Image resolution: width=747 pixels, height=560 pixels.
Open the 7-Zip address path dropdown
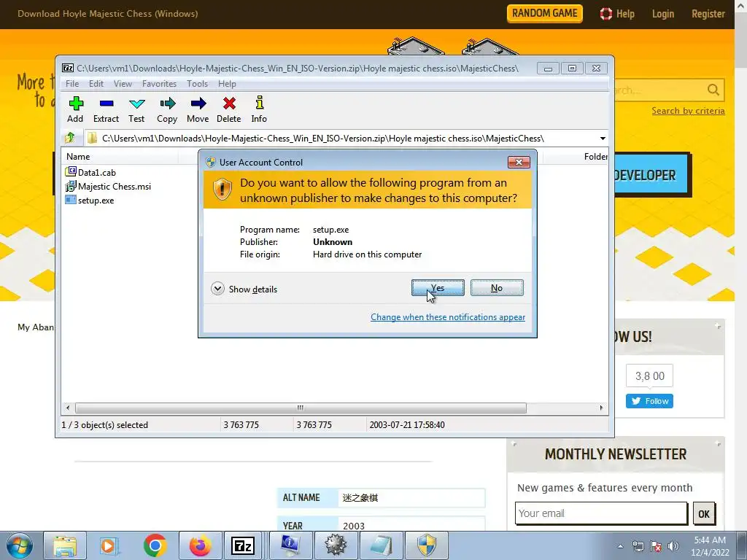(603, 139)
